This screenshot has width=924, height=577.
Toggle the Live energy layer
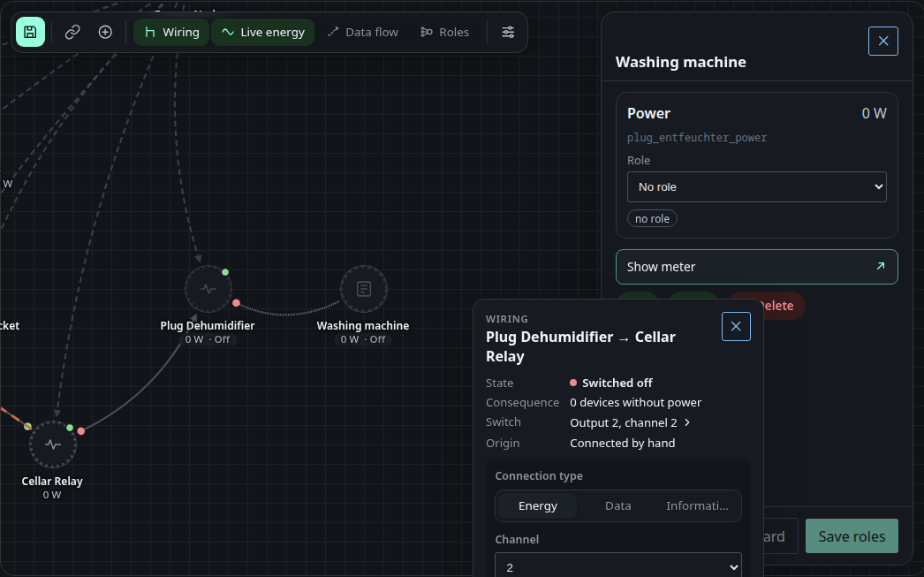pos(263,32)
